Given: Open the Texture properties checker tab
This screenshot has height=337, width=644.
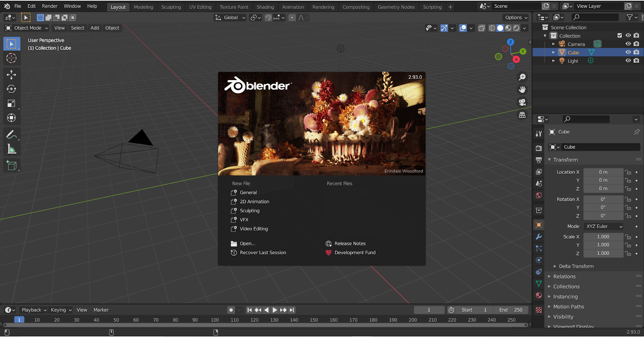Looking at the screenshot, I should click(x=539, y=310).
